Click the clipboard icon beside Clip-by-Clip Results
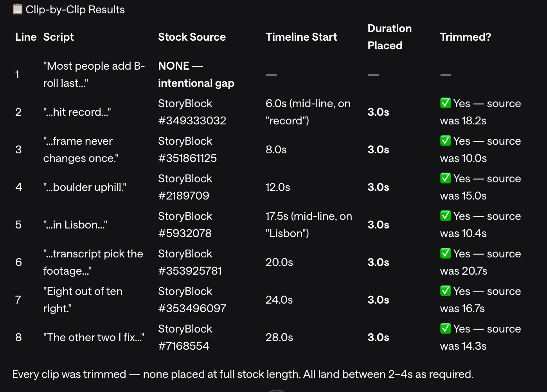Image resolution: width=547 pixels, height=392 pixels. tap(17, 9)
